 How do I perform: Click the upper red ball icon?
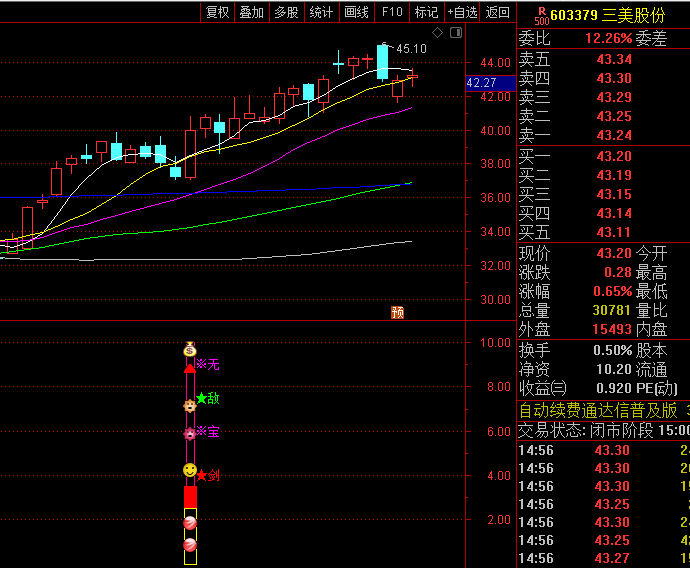[x=190, y=523]
